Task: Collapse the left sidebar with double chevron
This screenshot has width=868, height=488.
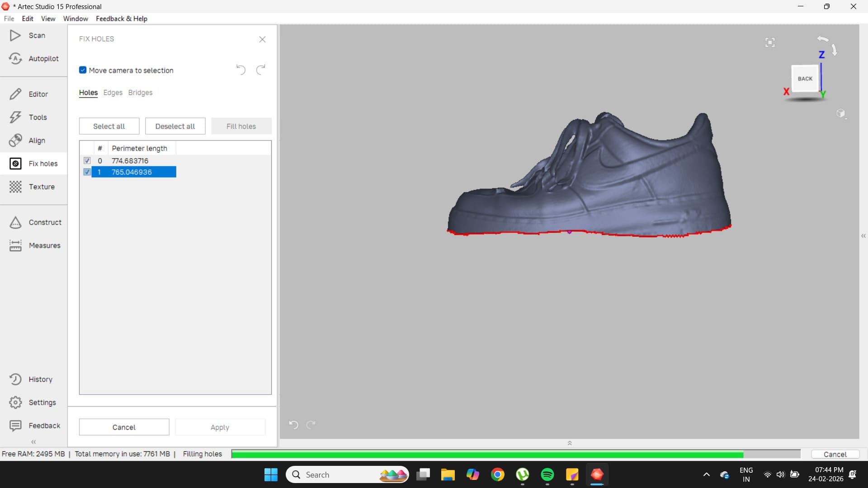Action: click(33, 442)
